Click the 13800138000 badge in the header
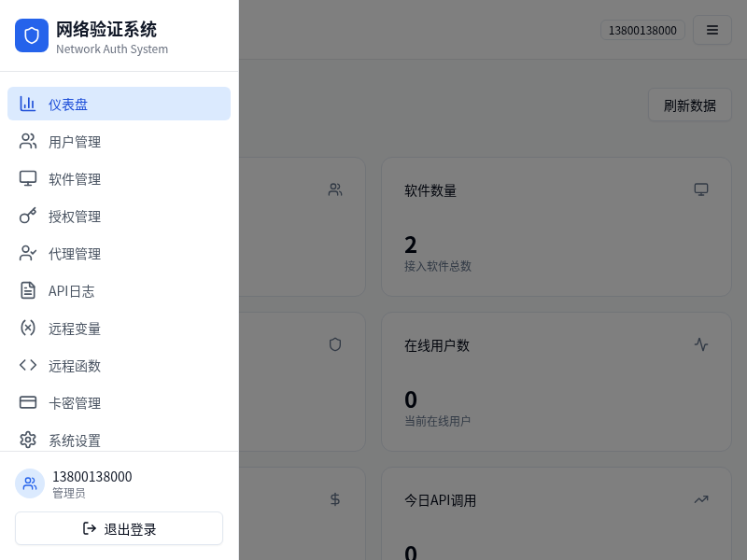The image size is (747, 560). (642, 30)
